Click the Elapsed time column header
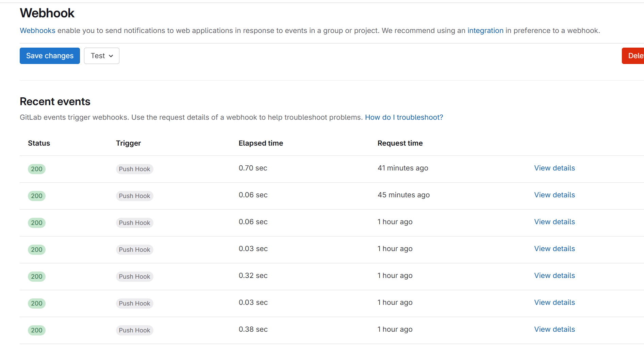 (261, 143)
